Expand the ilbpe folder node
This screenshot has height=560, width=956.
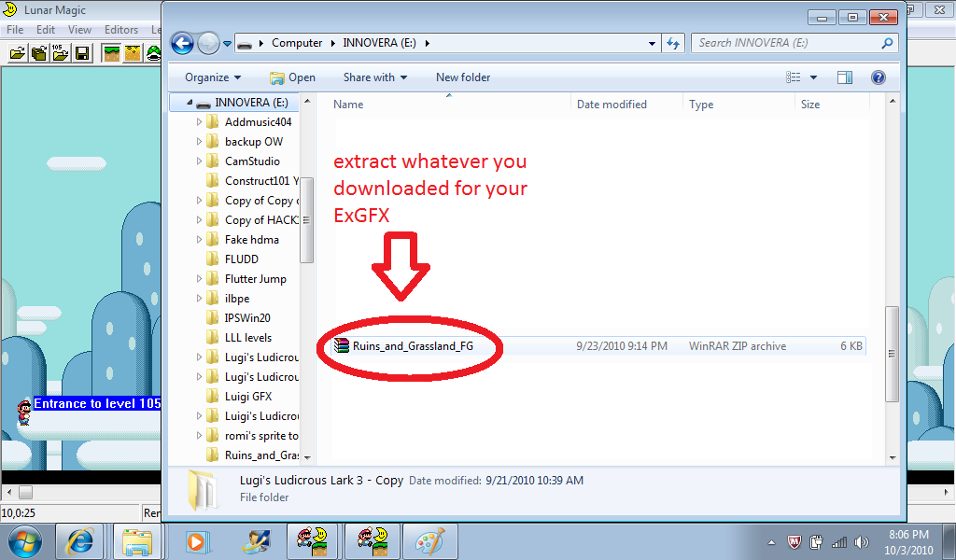tap(199, 298)
